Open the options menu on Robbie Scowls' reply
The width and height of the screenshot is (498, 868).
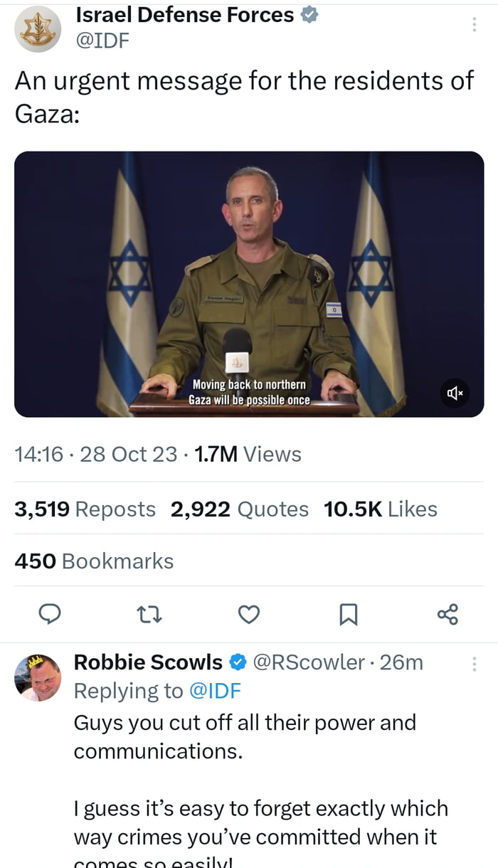pyautogui.click(x=475, y=662)
